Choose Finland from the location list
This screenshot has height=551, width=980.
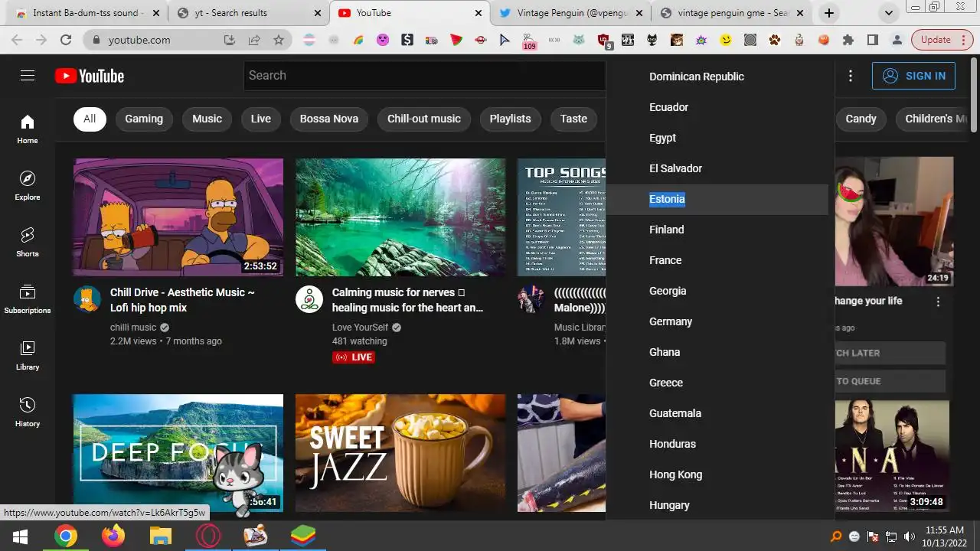717,230
